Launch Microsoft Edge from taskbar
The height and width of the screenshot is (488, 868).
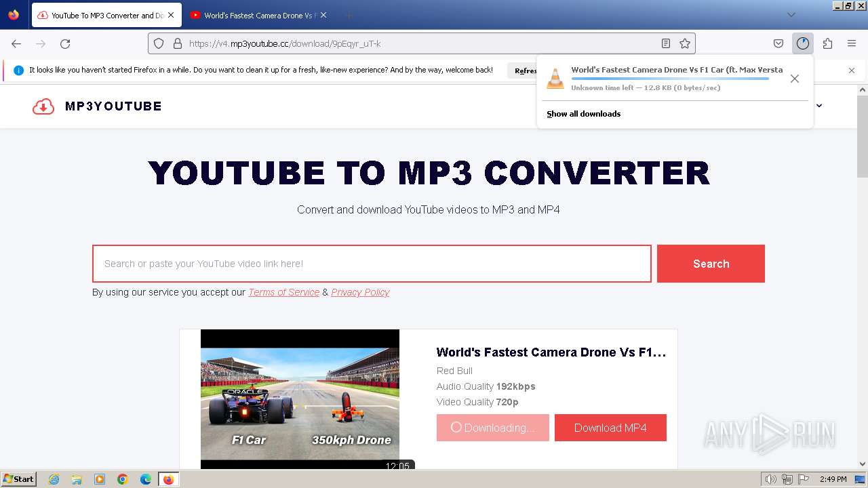pyautogui.click(x=146, y=479)
